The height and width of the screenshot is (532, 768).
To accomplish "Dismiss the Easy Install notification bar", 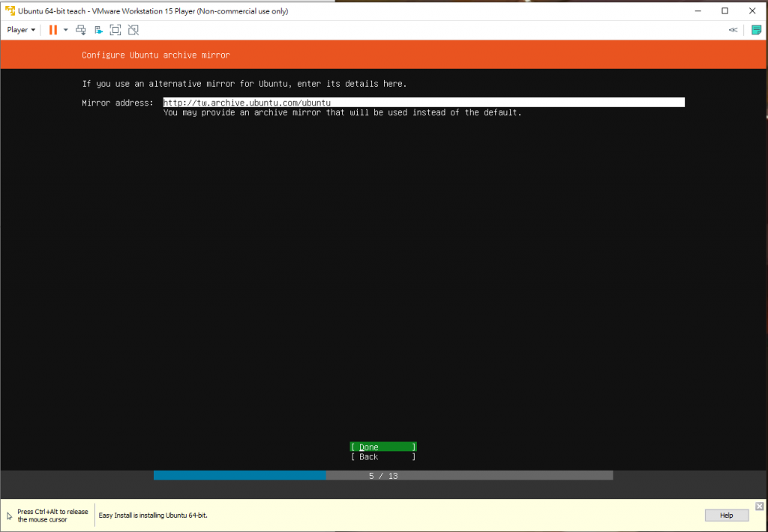I will click(x=759, y=506).
